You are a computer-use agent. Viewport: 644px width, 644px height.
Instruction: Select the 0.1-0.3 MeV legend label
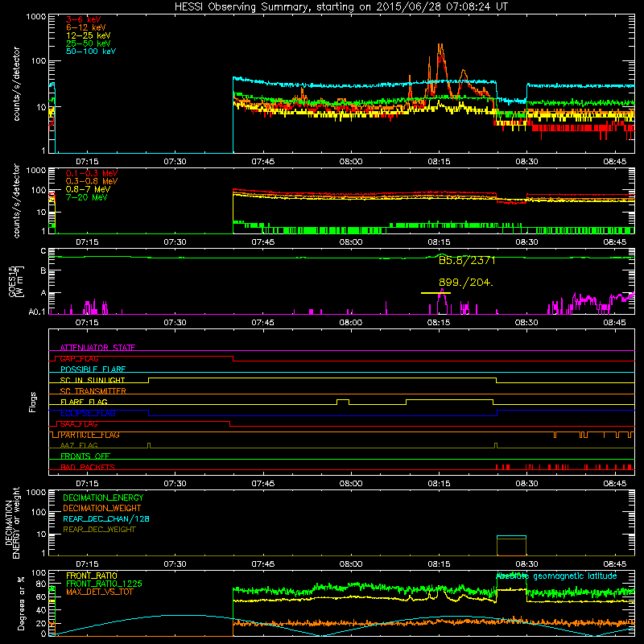click(x=92, y=173)
